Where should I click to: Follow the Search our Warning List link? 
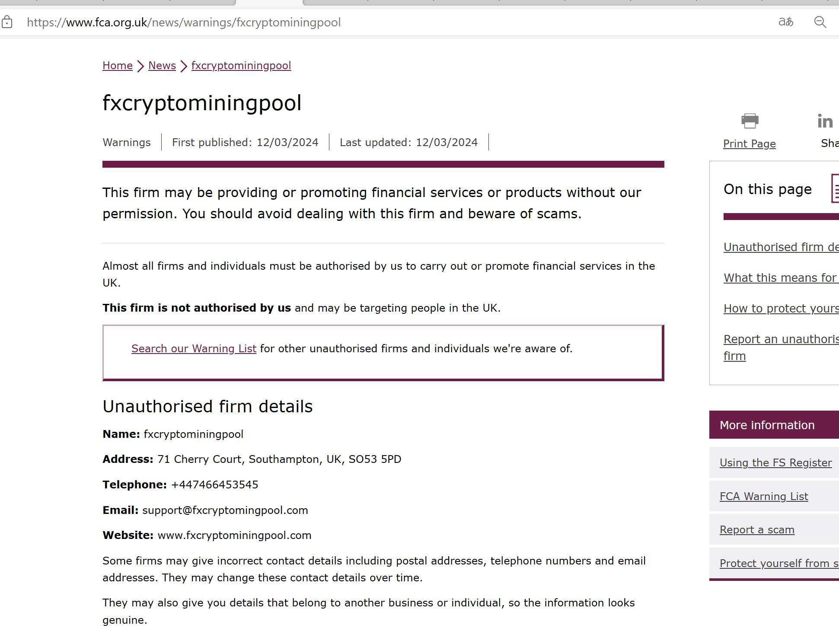pyautogui.click(x=194, y=349)
